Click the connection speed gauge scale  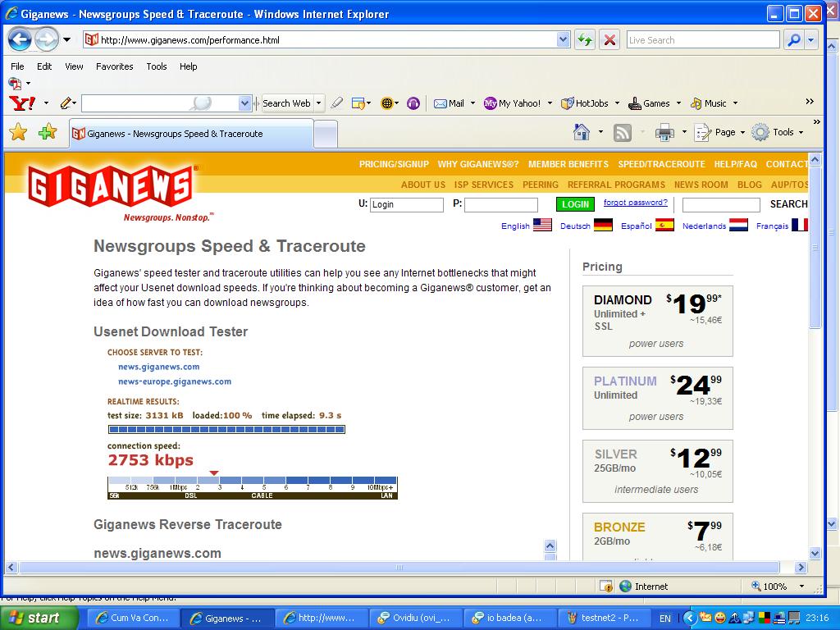tap(253, 488)
